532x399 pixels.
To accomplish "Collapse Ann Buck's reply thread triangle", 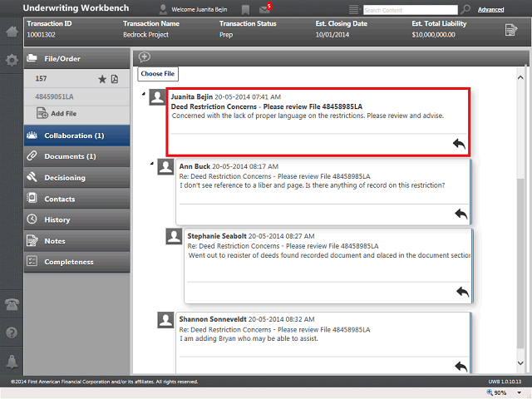I will 151,163.
